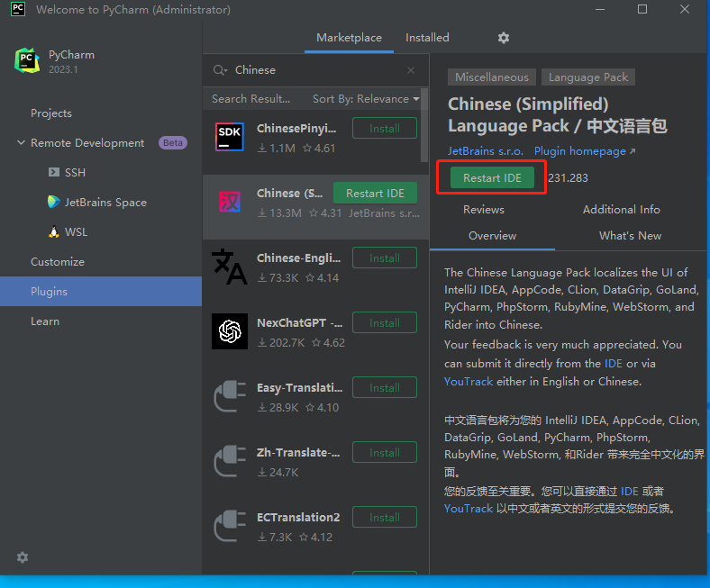Click the ChinesePinyi... plugin name
Screen dimensions: 710x588
click(296, 129)
